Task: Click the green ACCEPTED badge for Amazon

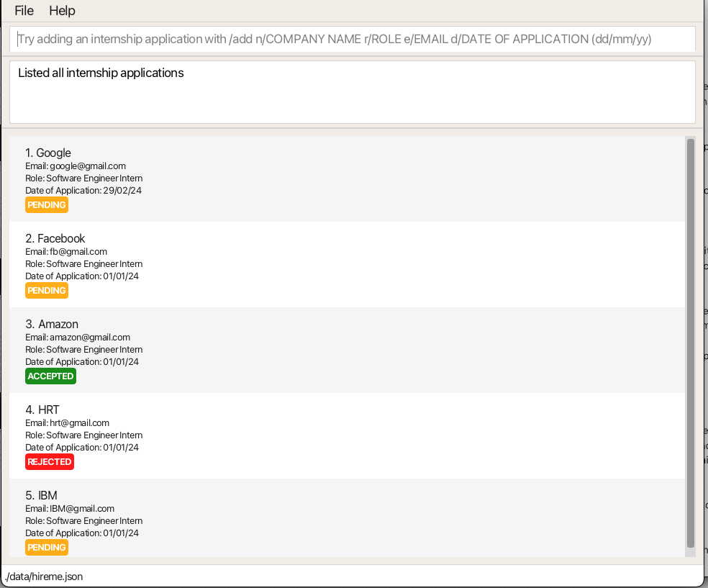Action: [x=50, y=376]
